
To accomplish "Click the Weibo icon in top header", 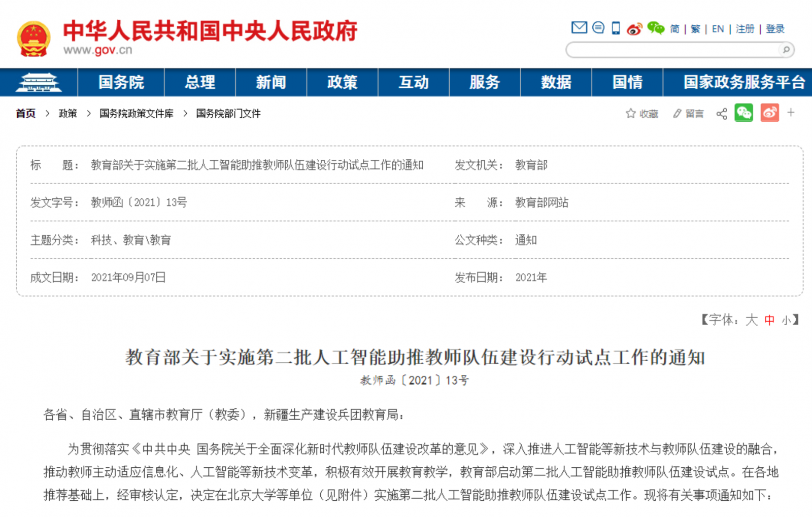I will pos(634,29).
